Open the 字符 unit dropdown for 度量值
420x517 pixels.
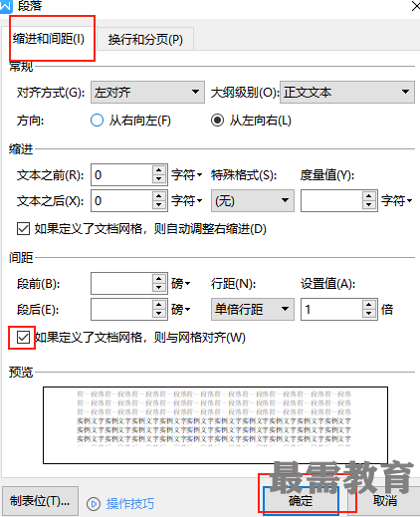(x=397, y=200)
